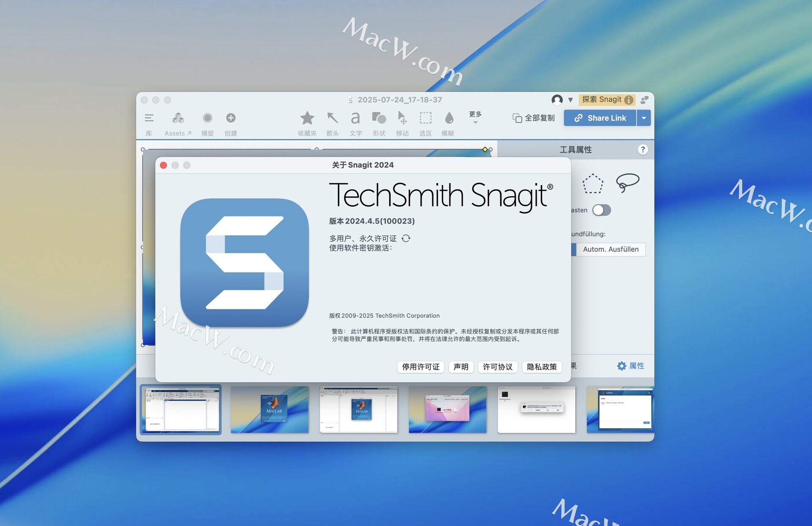
Task: Refresh the license status icon
Action: (x=406, y=238)
